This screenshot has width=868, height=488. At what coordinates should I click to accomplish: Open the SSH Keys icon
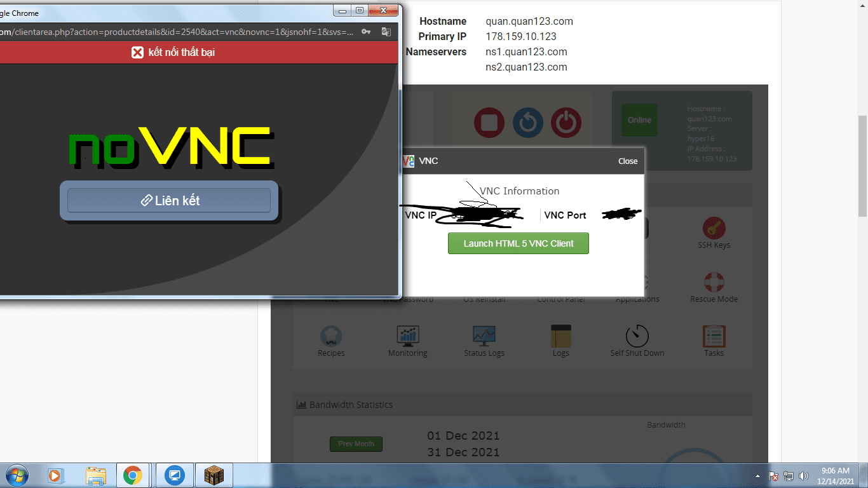tap(714, 228)
